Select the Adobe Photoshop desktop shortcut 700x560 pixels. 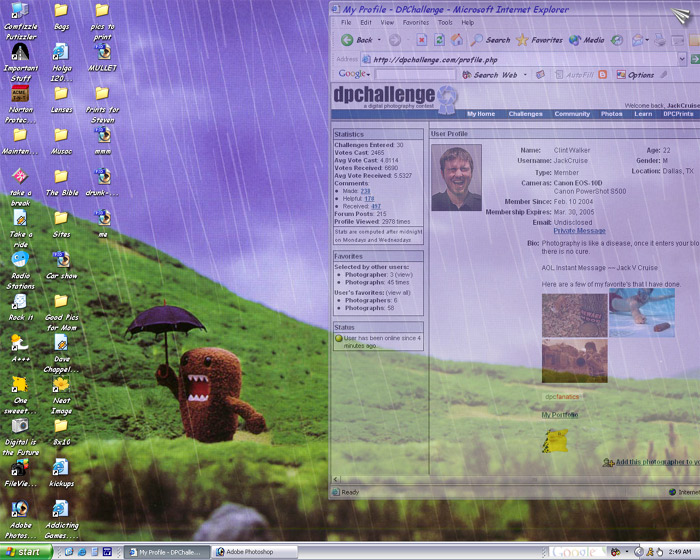tap(20, 520)
